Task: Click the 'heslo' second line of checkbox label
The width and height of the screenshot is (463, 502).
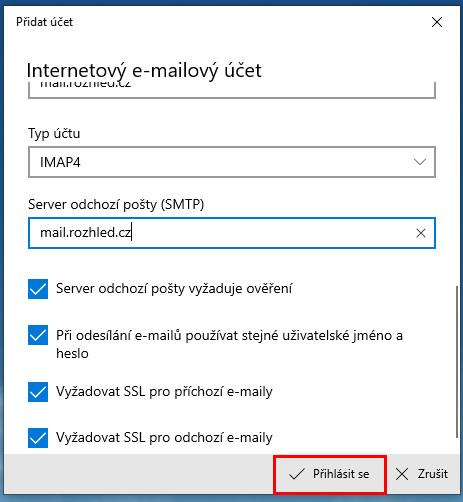Action: point(72,353)
